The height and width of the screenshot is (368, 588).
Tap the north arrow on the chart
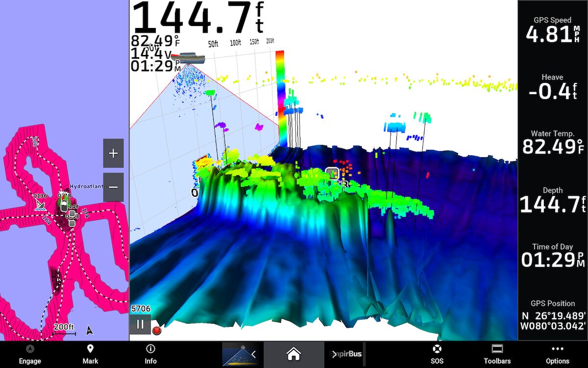click(x=89, y=330)
